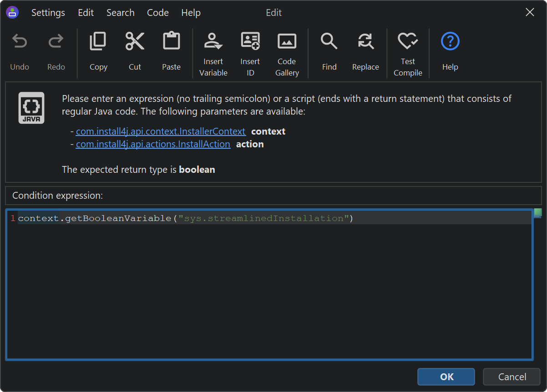The width and height of the screenshot is (547, 392).
Task: Click the Redo toolbar icon
Action: pyautogui.click(x=56, y=42)
